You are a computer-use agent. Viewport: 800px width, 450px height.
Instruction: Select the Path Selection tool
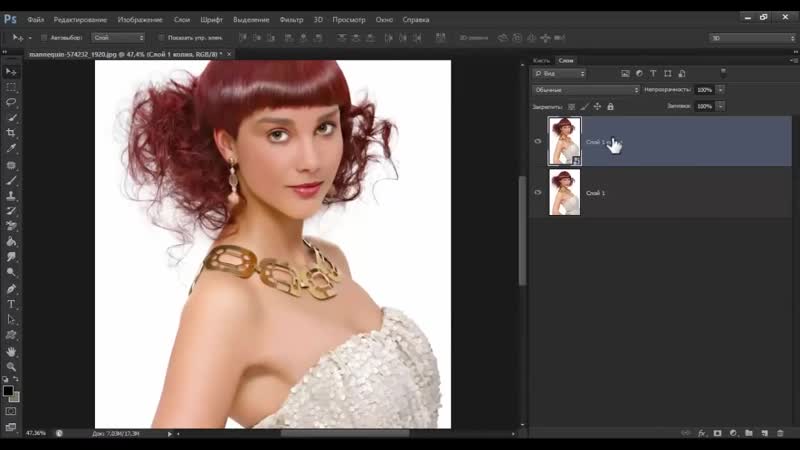(x=11, y=319)
